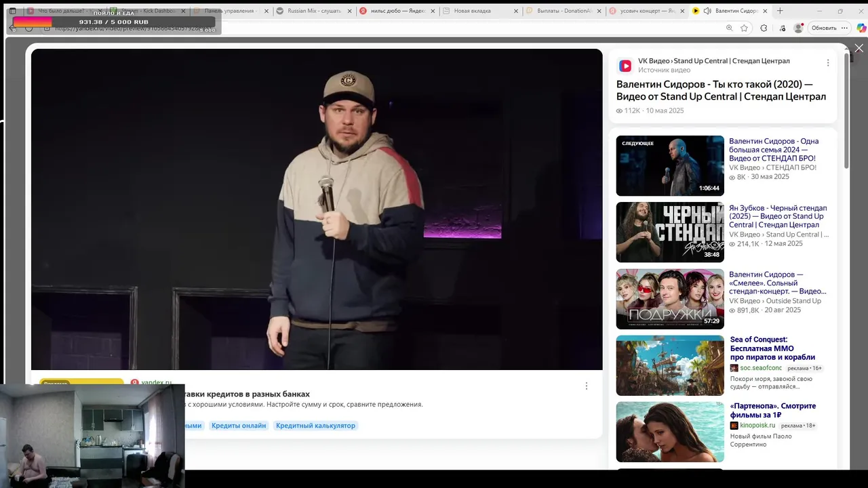Open the Черный стендап video thumbnail
Viewport: 868px width, 488px height.
point(670,232)
